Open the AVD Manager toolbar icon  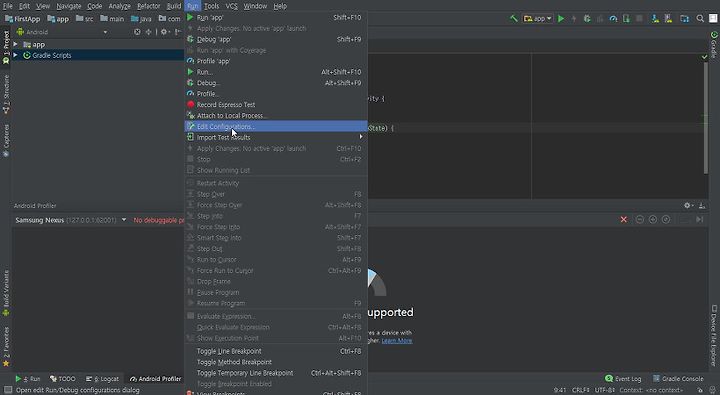coord(655,19)
